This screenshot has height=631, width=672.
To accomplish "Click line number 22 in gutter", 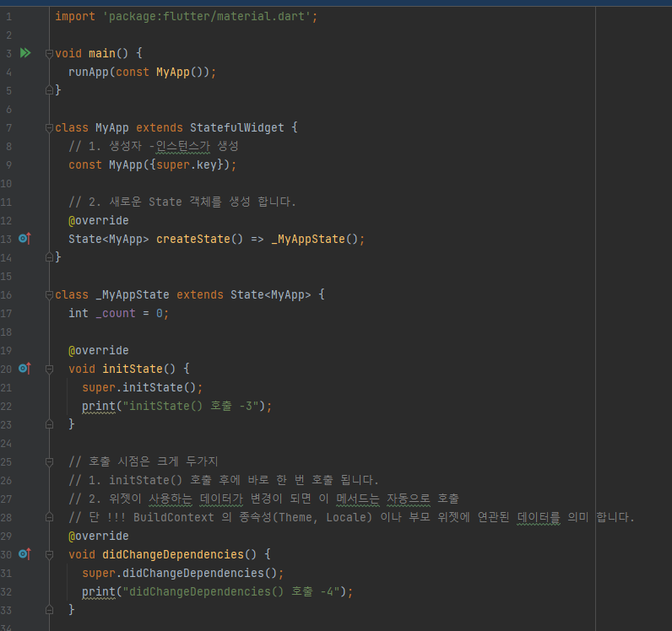I will point(6,406).
